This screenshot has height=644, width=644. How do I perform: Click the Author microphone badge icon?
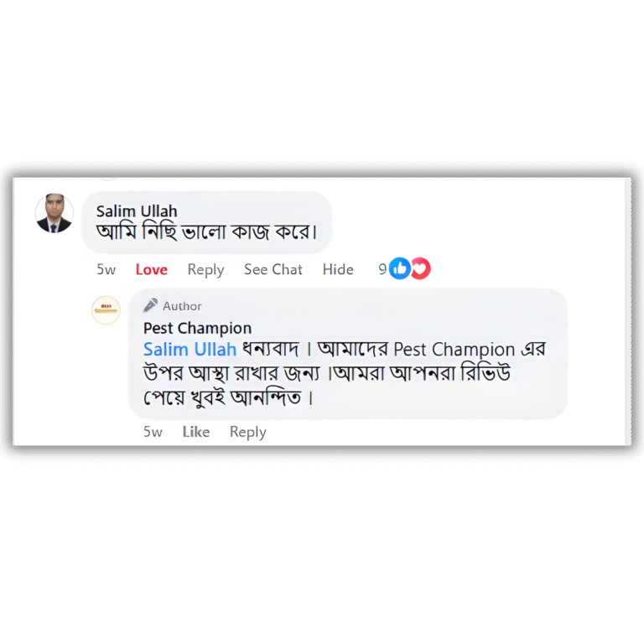pos(150,305)
